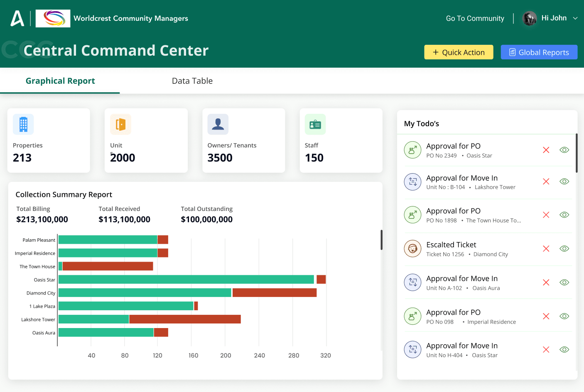Dismiss the Unit B-104 move in todo
The width and height of the screenshot is (584, 392).
tap(546, 181)
